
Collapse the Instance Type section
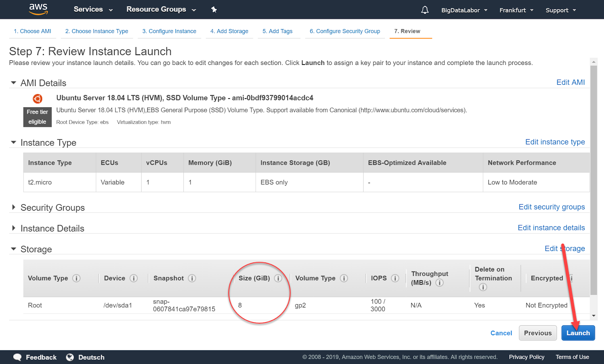(x=14, y=142)
